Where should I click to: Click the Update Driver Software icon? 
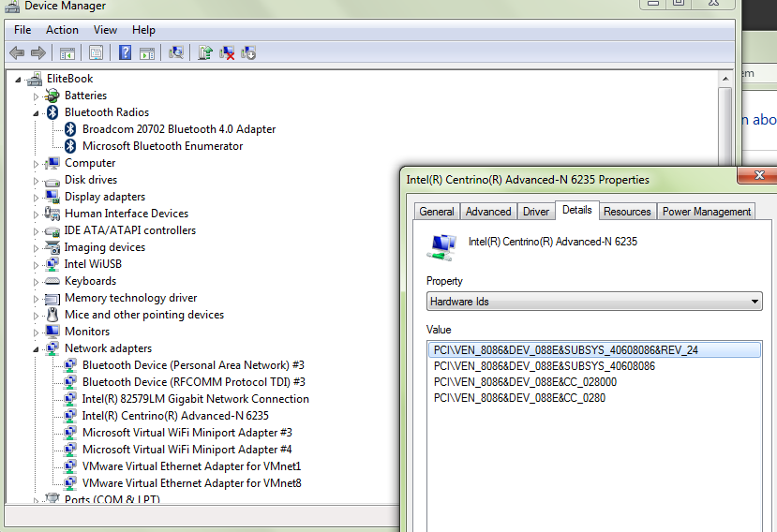tap(205, 52)
